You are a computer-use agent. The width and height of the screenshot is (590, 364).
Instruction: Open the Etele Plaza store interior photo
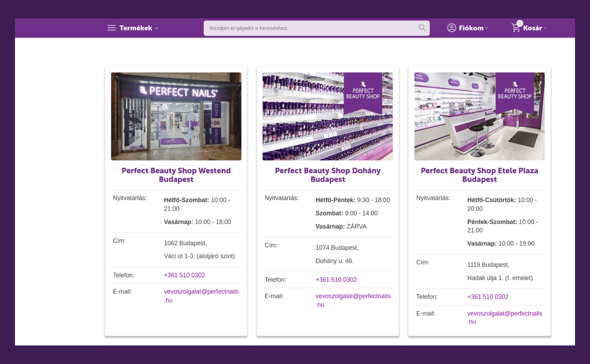pyautogui.click(x=479, y=116)
